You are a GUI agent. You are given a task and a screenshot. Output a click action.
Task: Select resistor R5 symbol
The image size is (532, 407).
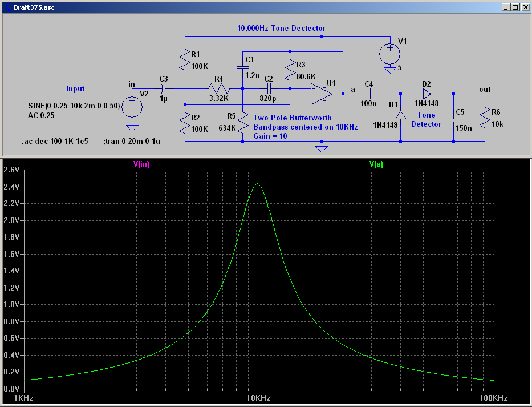(242, 123)
